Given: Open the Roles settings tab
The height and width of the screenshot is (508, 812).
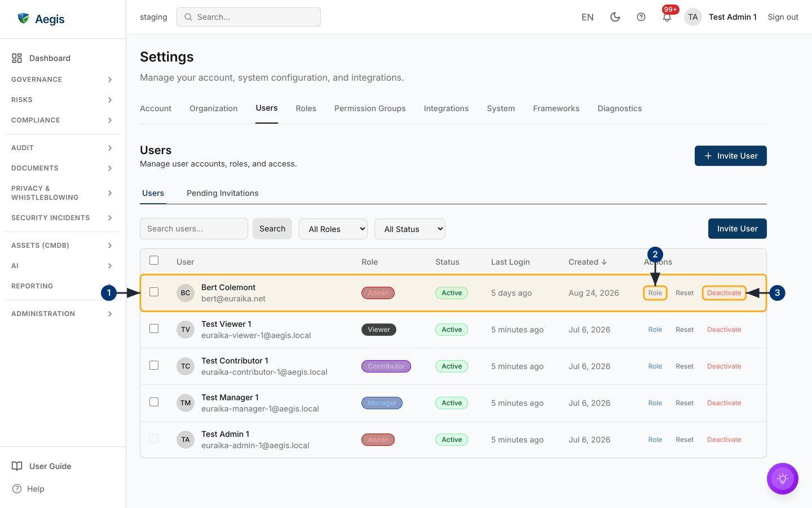Looking at the screenshot, I should click(306, 108).
